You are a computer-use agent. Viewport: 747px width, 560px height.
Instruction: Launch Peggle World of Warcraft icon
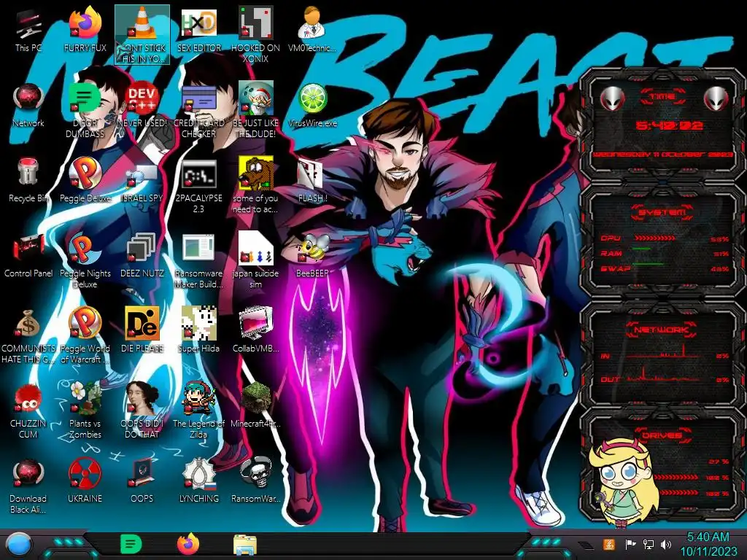tap(85, 336)
